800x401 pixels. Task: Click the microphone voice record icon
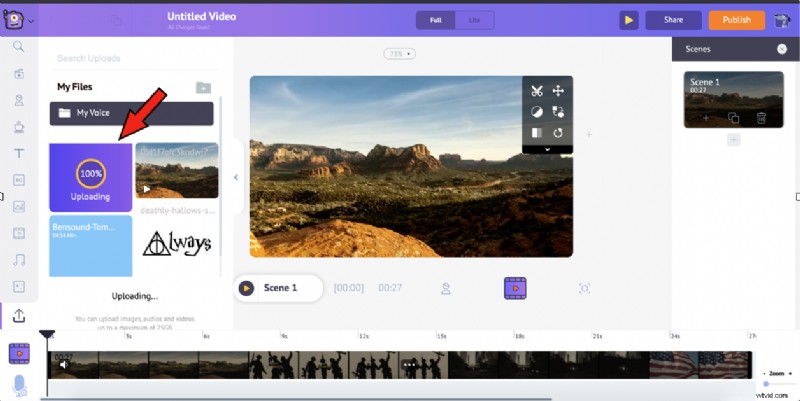[x=19, y=386]
